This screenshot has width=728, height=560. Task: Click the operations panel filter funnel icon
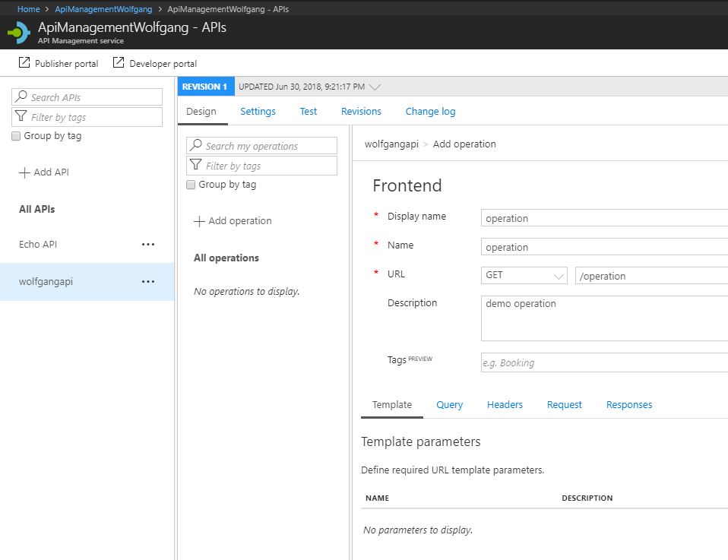[195, 165]
